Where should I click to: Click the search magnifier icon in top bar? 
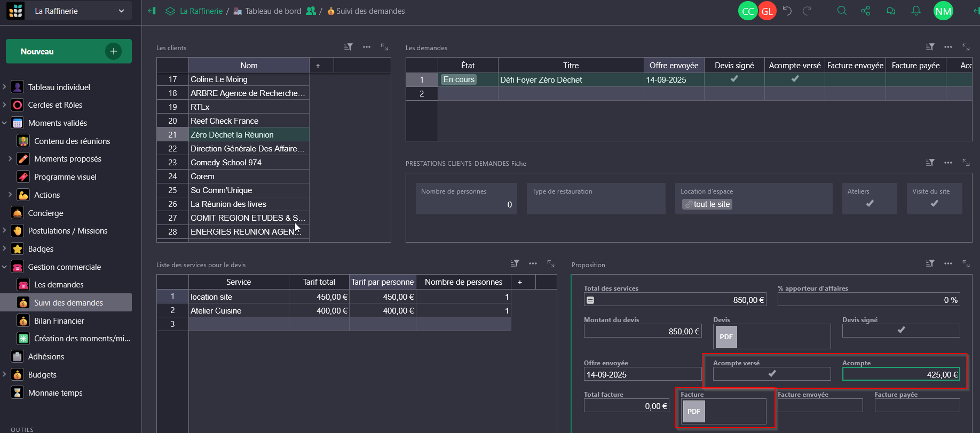[x=842, y=11]
